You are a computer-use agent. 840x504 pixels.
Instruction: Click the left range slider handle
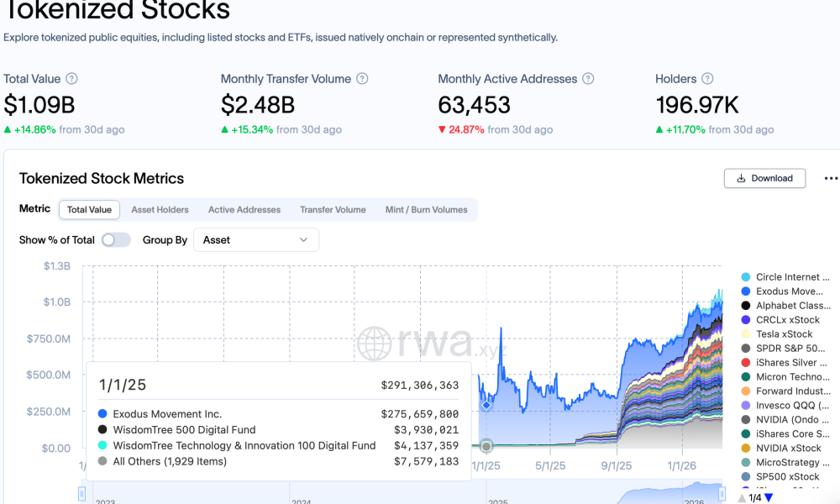coord(82,491)
